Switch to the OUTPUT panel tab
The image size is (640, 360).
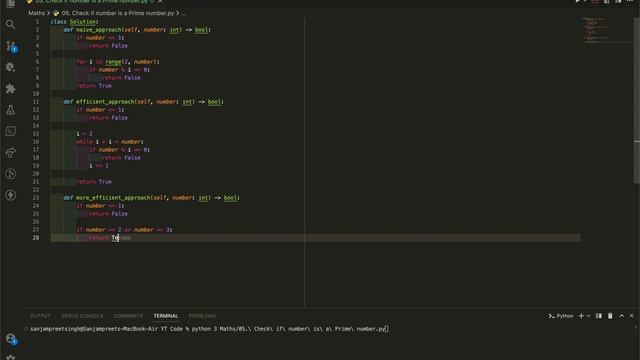point(40,316)
